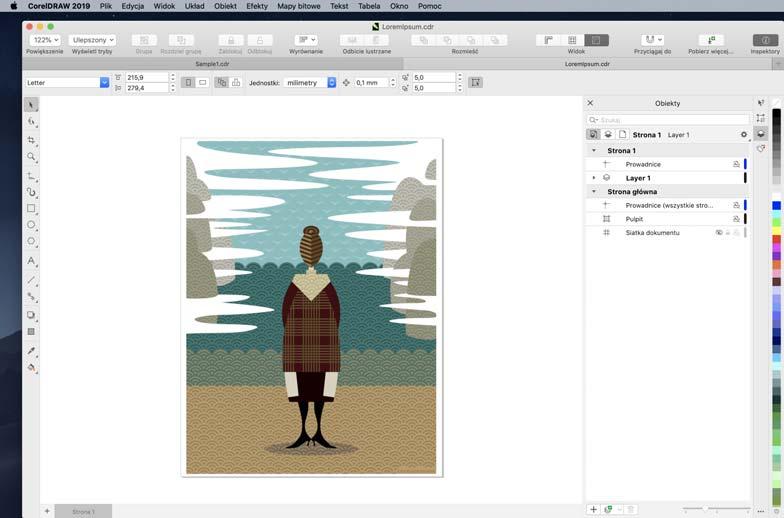Click the Odbicie lustrzane horizontal mirror icon
This screenshot has height=518, width=784.
352,40
